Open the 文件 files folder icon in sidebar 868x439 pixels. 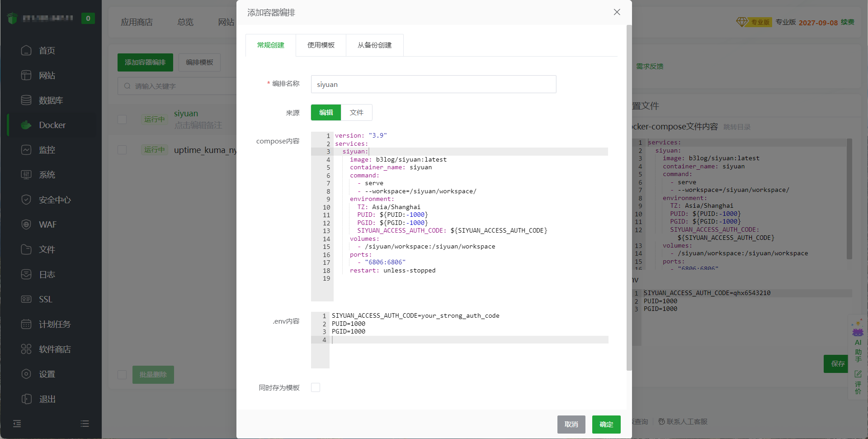tap(26, 249)
